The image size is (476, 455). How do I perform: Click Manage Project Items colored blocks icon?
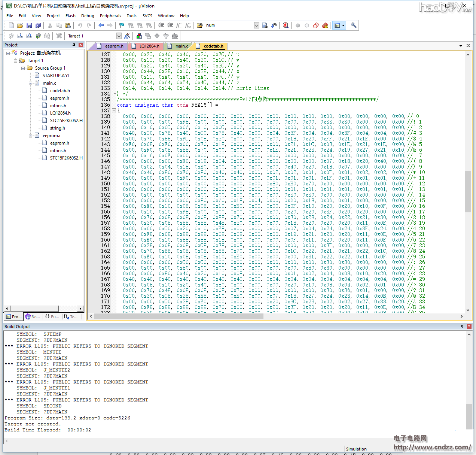139,36
